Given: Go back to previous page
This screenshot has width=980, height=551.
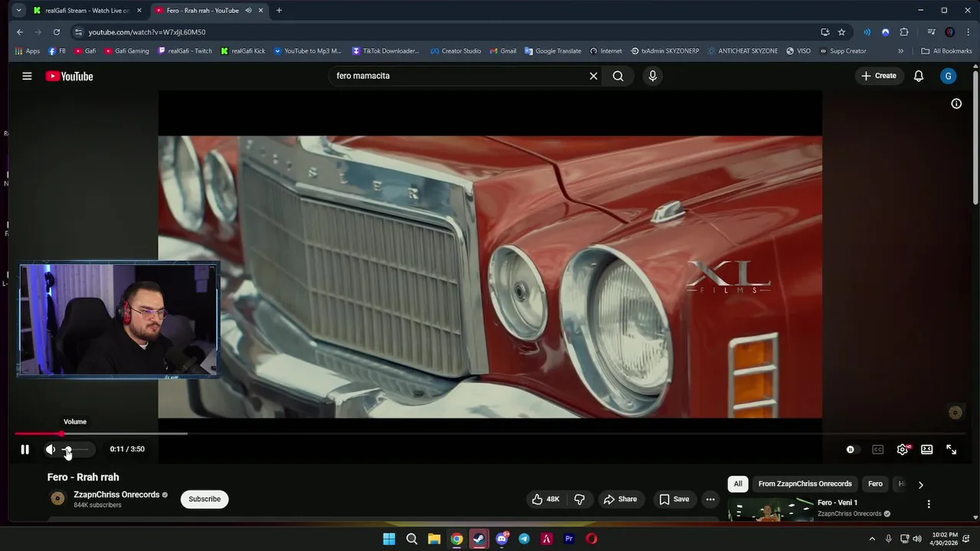Looking at the screenshot, I should click(20, 32).
